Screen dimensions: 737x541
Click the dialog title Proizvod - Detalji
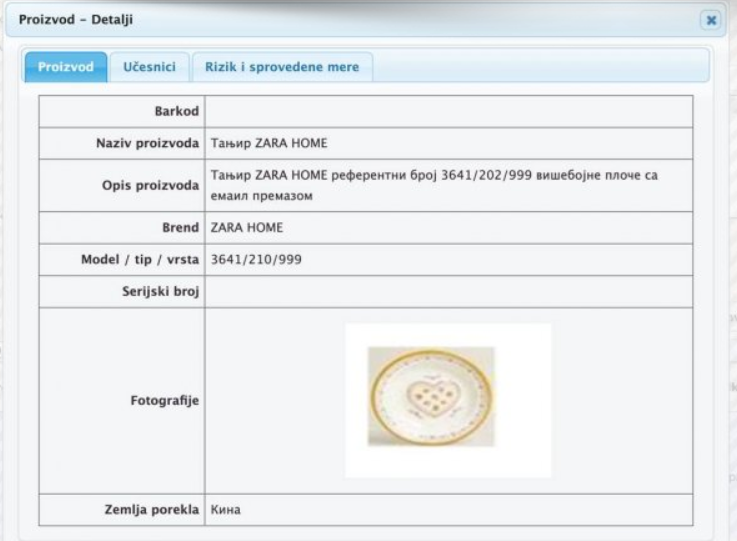(76, 19)
